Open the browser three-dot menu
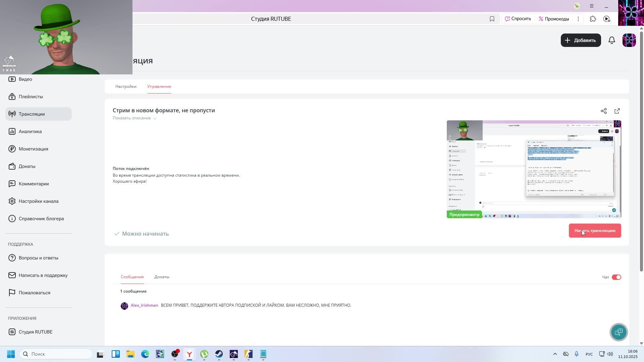This screenshot has height=362, width=644. [578, 19]
